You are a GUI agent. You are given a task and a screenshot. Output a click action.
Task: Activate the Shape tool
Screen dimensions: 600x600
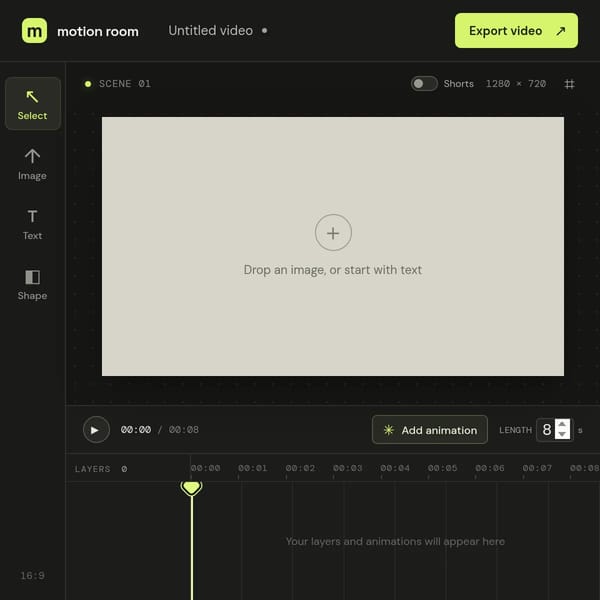click(x=33, y=284)
